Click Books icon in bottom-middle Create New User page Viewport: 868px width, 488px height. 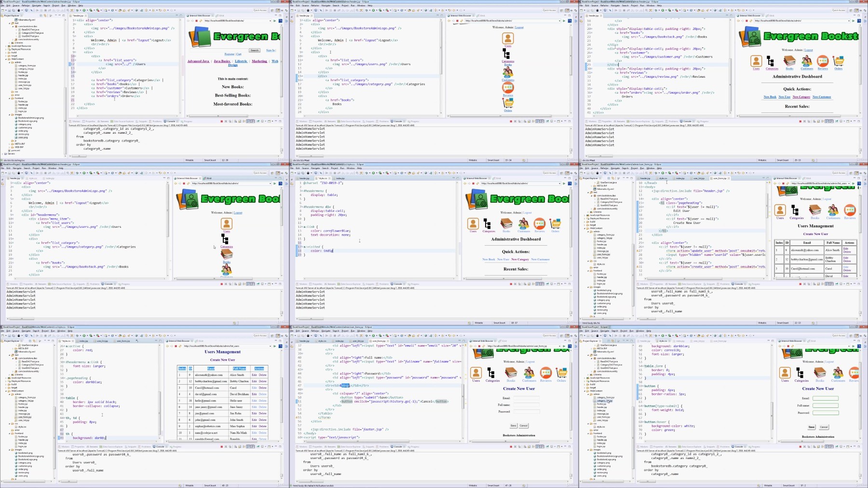(511, 373)
